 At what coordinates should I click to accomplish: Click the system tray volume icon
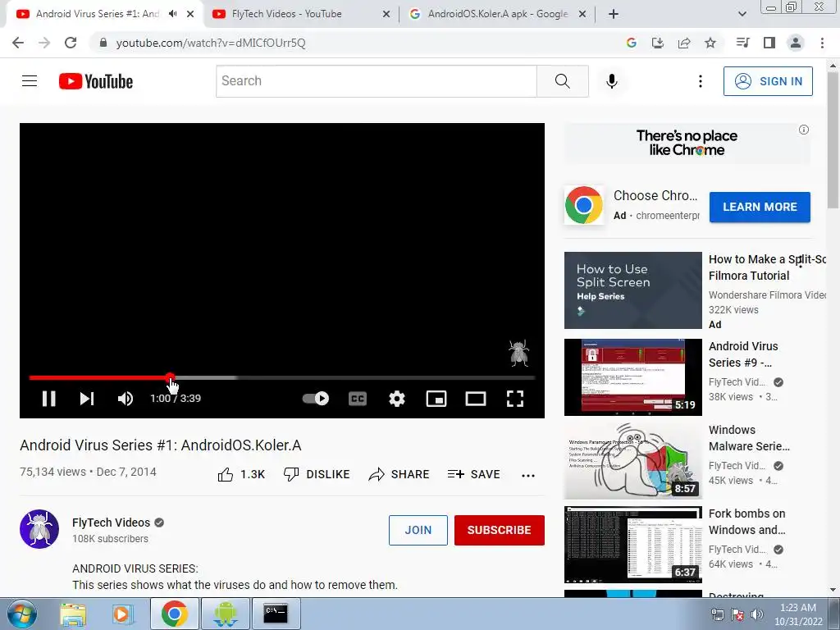pos(757,614)
